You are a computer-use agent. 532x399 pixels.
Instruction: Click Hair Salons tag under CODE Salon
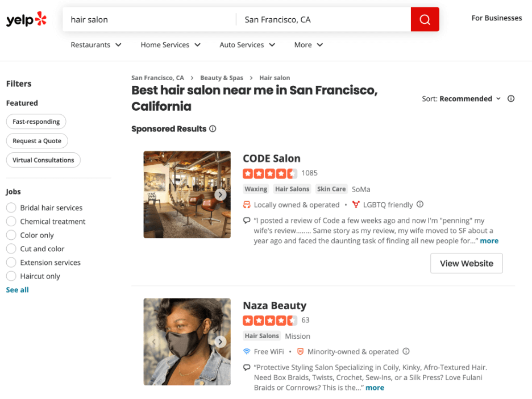[x=292, y=189]
